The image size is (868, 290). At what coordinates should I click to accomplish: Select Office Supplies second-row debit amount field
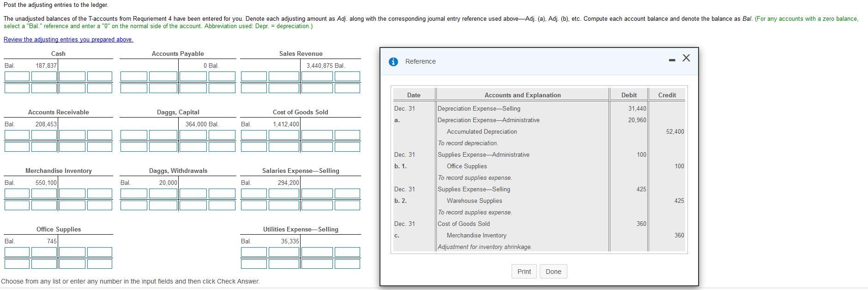coord(44,264)
